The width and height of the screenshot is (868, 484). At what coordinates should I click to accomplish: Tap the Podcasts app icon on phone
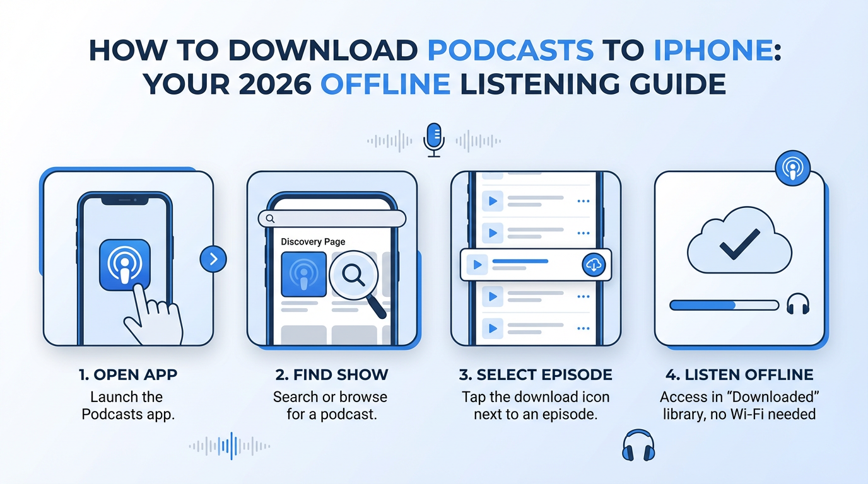tap(125, 265)
